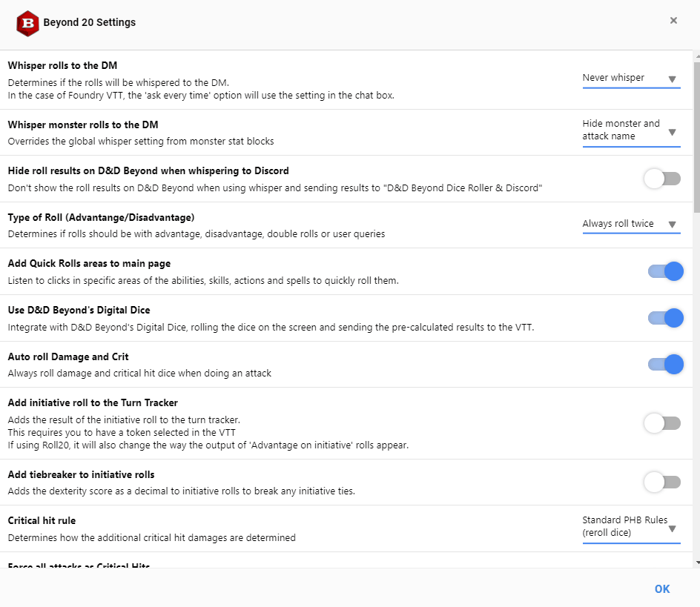Open the 'Always roll twice' dropdown
This screenshot has width=700, height=607.
click(631, 224)
